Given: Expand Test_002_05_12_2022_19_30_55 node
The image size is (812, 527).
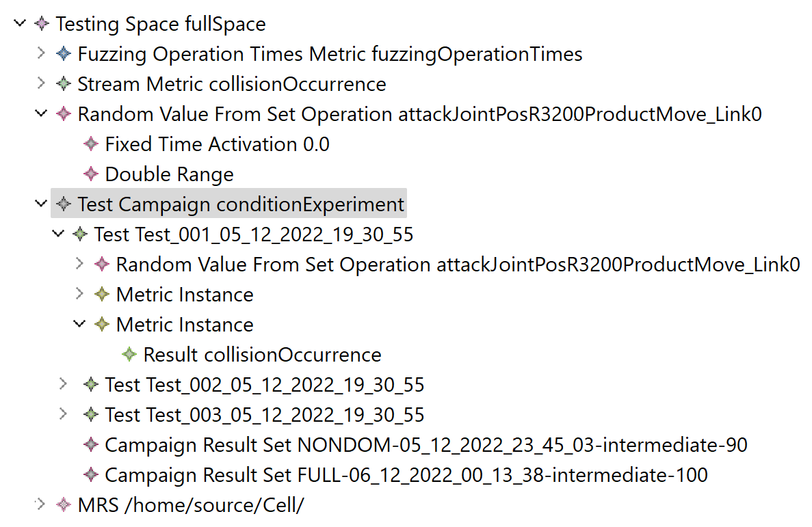Looking at the screenshot, I should (x=64, y=384).
